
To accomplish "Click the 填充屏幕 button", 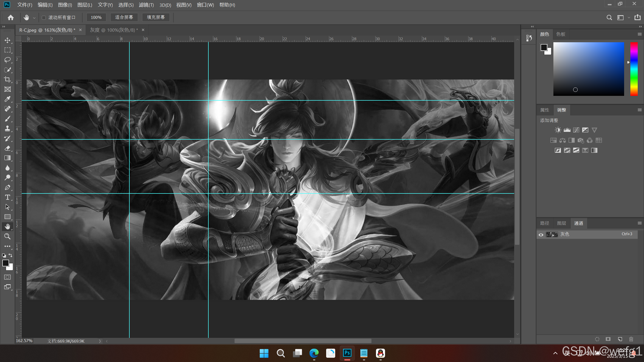I will click(x=156, y=17).
